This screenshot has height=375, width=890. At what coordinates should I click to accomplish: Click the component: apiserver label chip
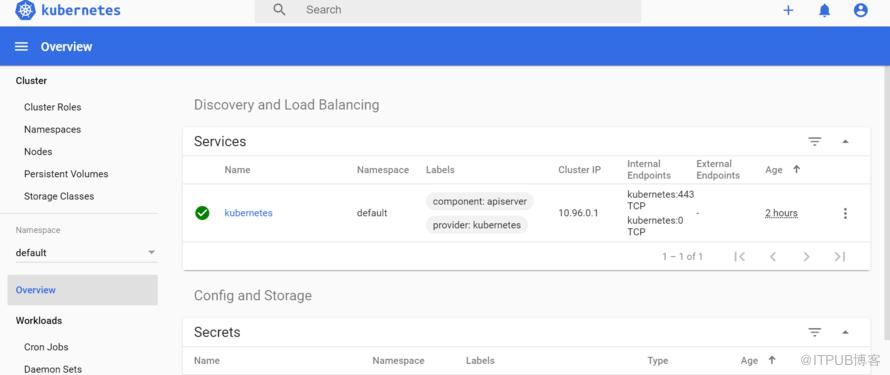[x=480, y=201]
